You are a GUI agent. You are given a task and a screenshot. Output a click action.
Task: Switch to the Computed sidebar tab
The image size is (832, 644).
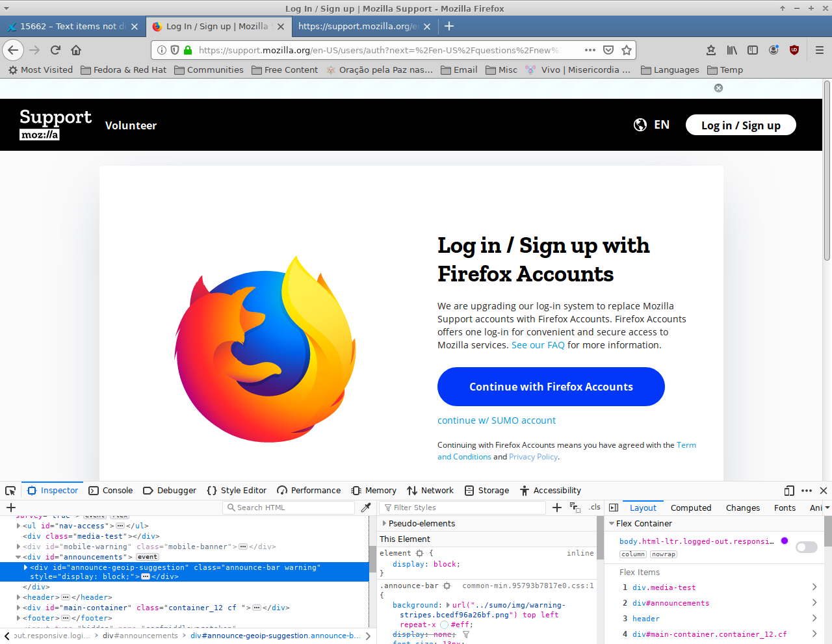coord(691,508)
